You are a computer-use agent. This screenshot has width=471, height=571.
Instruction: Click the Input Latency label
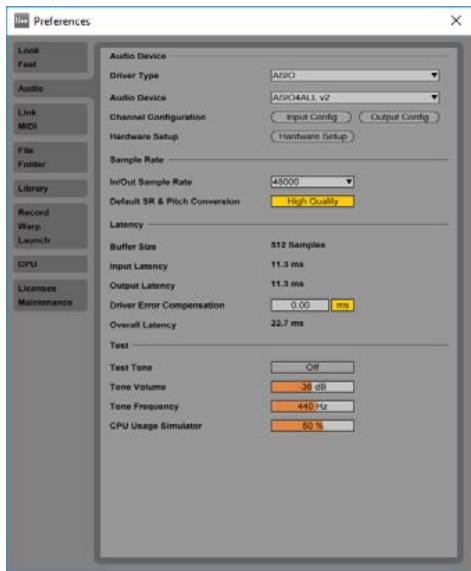coord(138,266)
